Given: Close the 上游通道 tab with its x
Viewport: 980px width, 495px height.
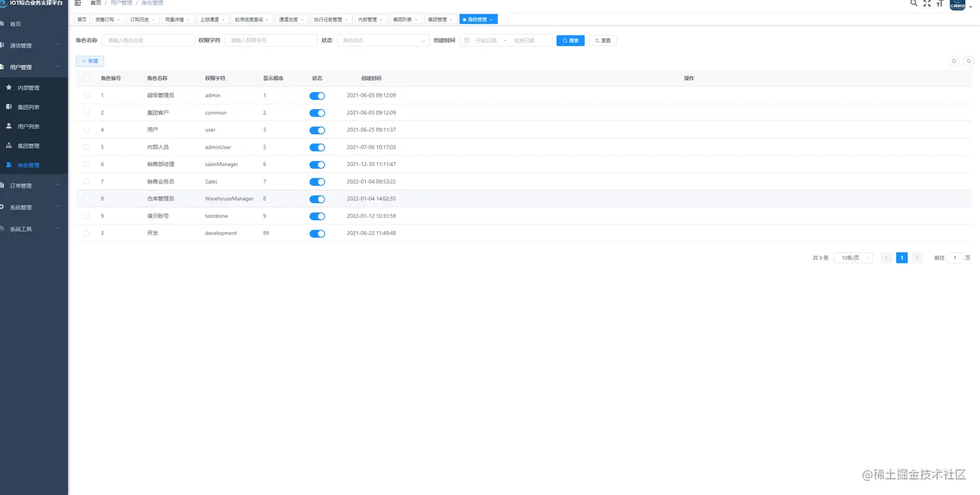Looking at the screenshot, I should [224, 19].
